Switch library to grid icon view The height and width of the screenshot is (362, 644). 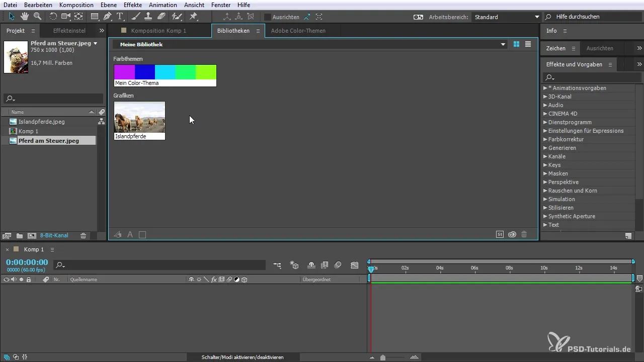tap(516, 44)
